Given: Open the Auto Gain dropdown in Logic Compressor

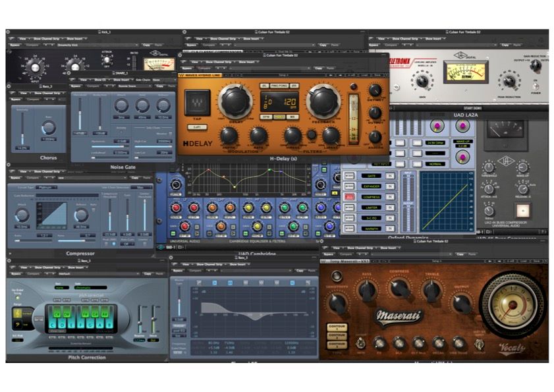Looking at the screenshot, I should click(x=127, y=244).
